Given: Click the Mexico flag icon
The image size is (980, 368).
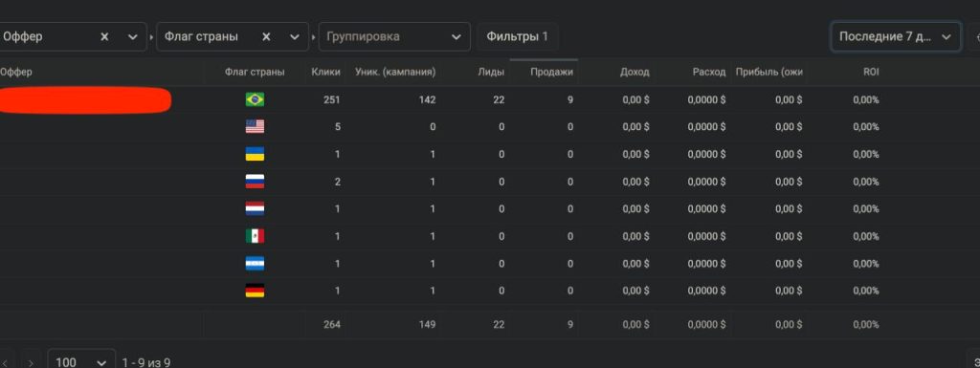Looking at the screenshot, I should 255,236.
